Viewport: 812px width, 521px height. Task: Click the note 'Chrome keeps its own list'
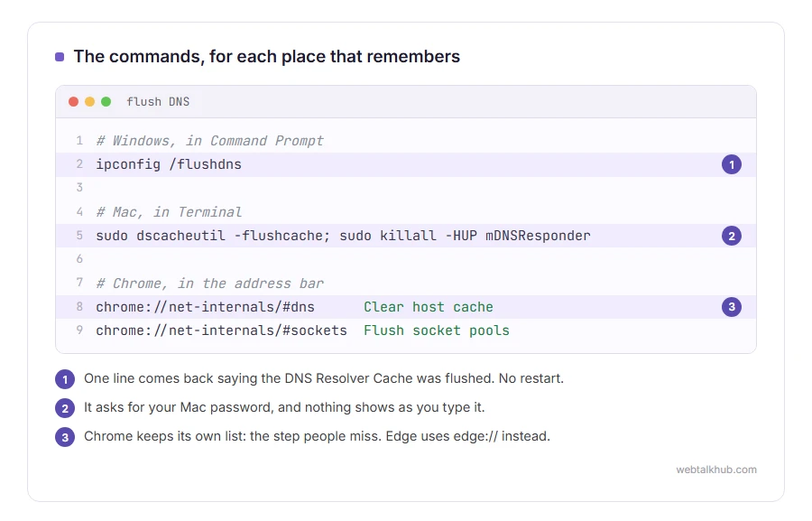click(317, 436)
